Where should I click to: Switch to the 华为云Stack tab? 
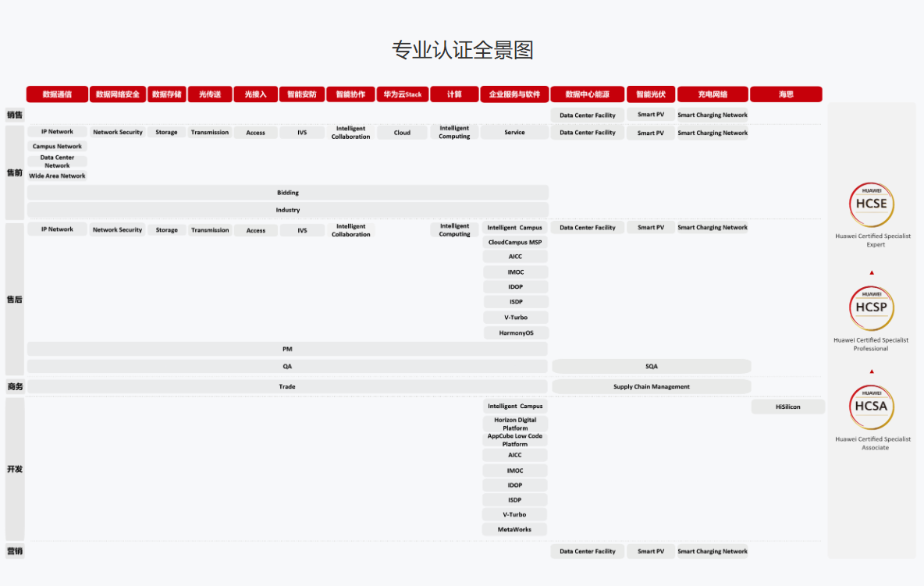pyautogui.click(x=401, y=94)
